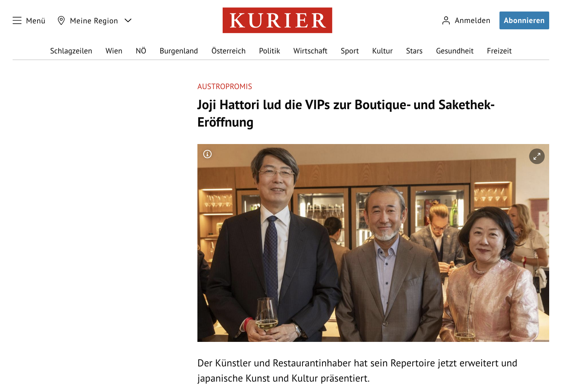This screenshot has height=392, width=567.
Task: Visit the Stars section
Action: coord(414,51)
